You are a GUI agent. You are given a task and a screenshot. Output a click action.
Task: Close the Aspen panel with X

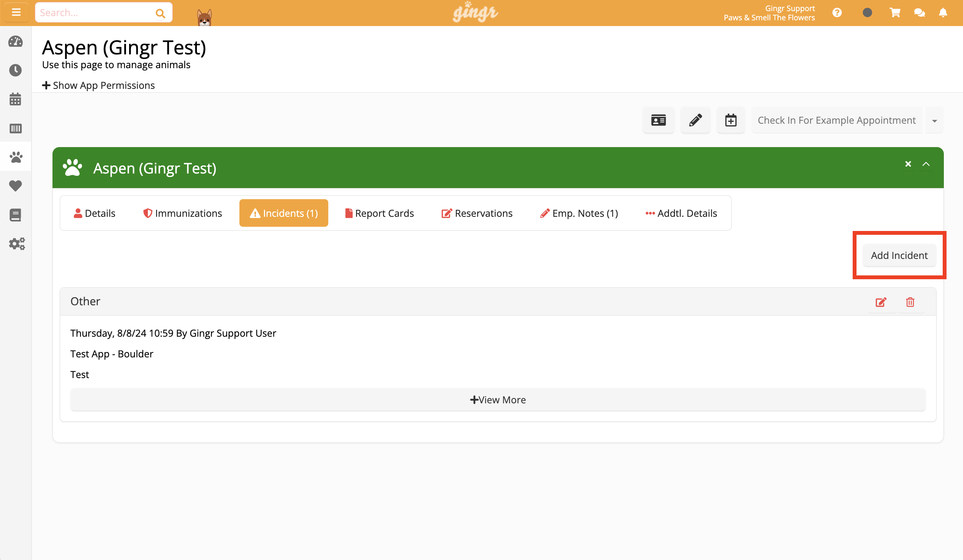tap(908, 164)
